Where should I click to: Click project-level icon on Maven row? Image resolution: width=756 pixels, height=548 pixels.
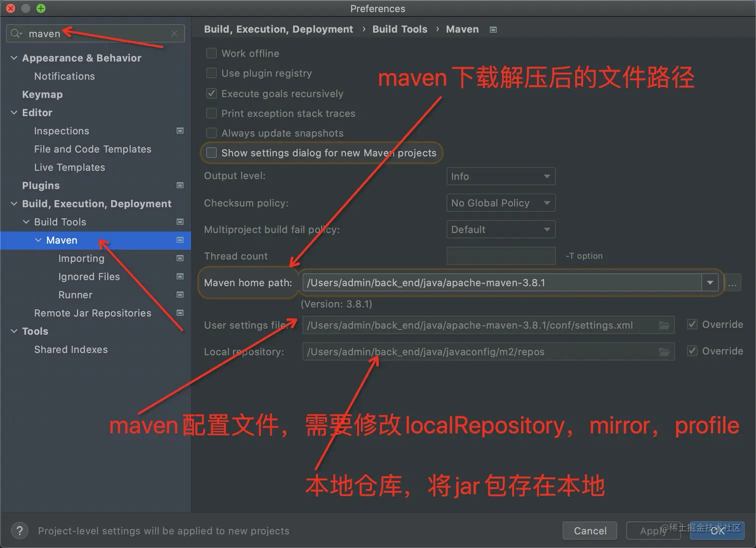pos(180,240)
